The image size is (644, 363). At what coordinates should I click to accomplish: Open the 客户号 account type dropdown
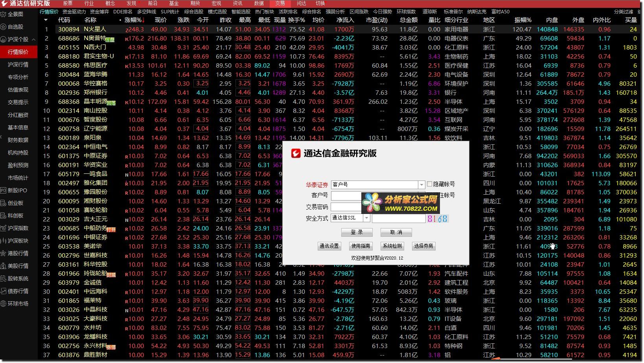[421, 184]
